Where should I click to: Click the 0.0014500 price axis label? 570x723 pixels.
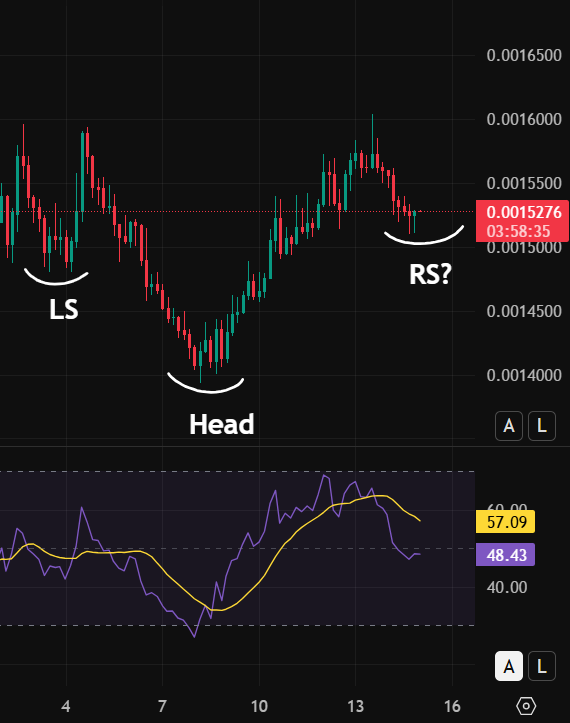pos(524,311)
